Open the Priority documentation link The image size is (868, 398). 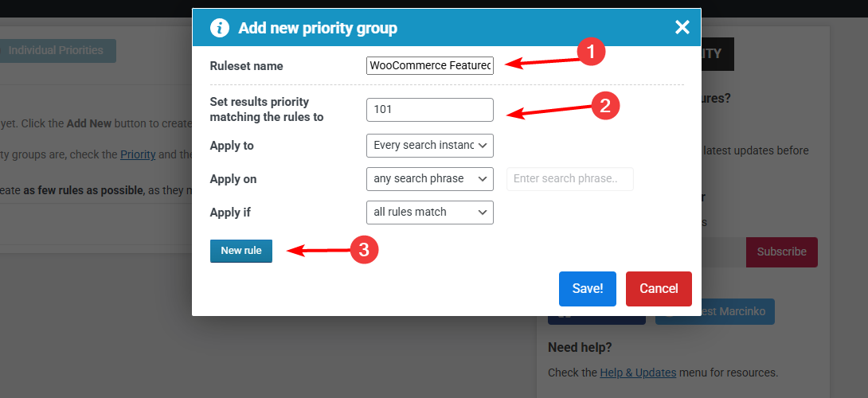[138, 154]
